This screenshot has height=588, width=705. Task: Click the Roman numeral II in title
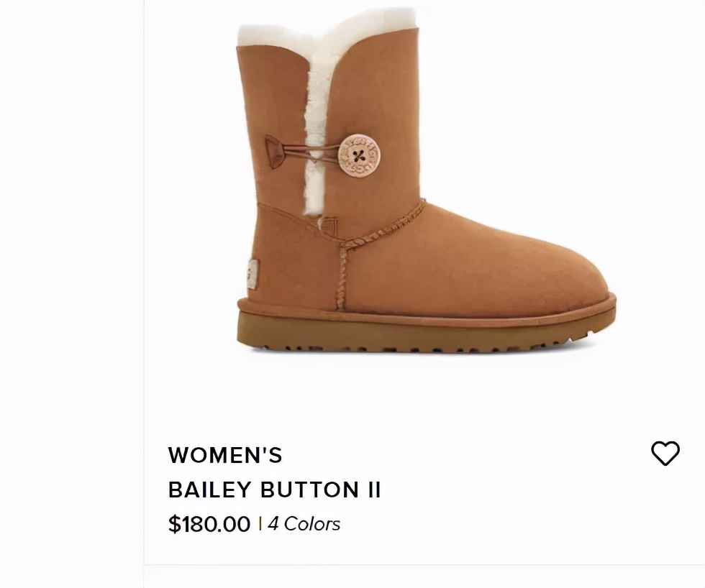click(x=373, y=490)
